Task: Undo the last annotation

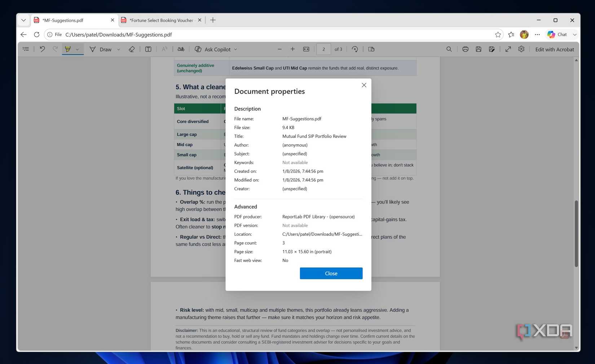Action: click(x=42, y=49)
